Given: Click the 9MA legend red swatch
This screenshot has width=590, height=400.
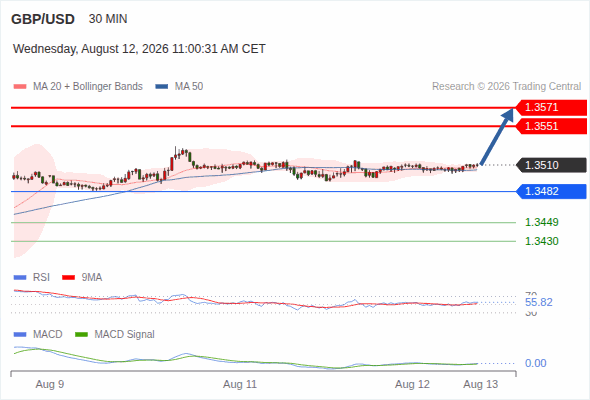Looking at the screenshot, I should tap(68, 278).
